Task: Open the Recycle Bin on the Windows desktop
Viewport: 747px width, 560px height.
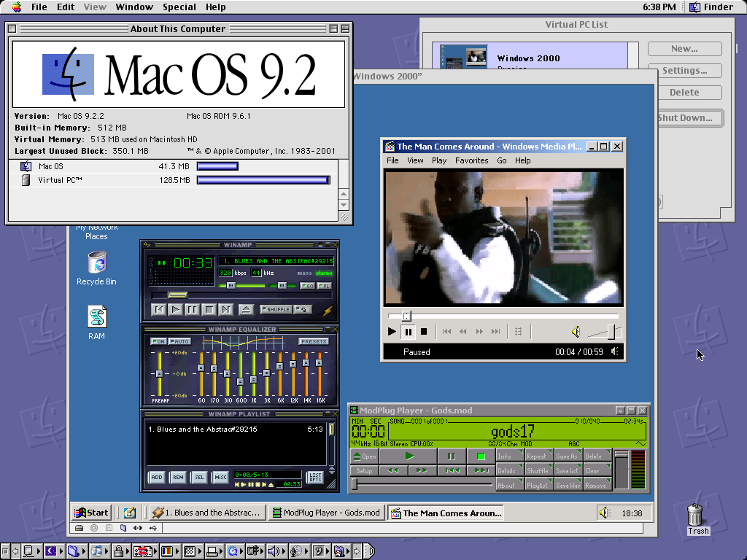Action: point(96,262)
